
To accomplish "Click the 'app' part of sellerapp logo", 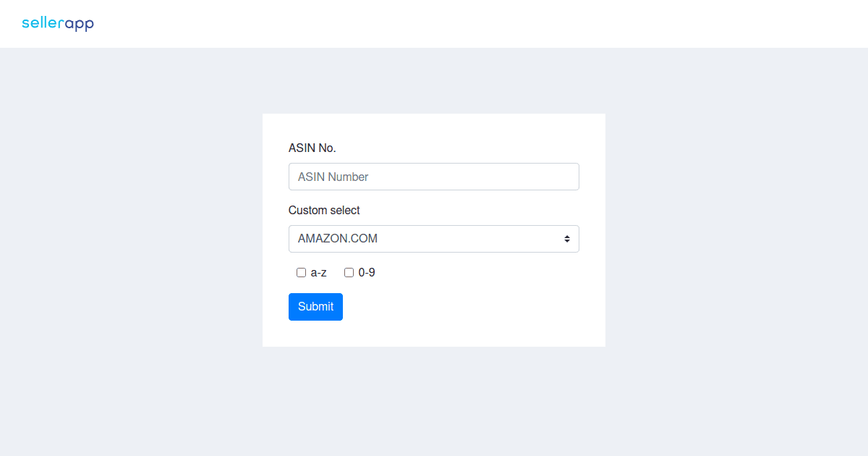I will 80,25.
